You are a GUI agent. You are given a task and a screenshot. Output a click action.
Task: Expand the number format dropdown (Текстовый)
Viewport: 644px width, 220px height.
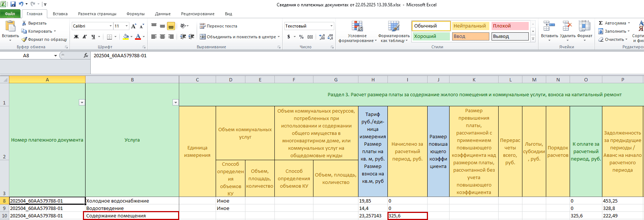331,26
